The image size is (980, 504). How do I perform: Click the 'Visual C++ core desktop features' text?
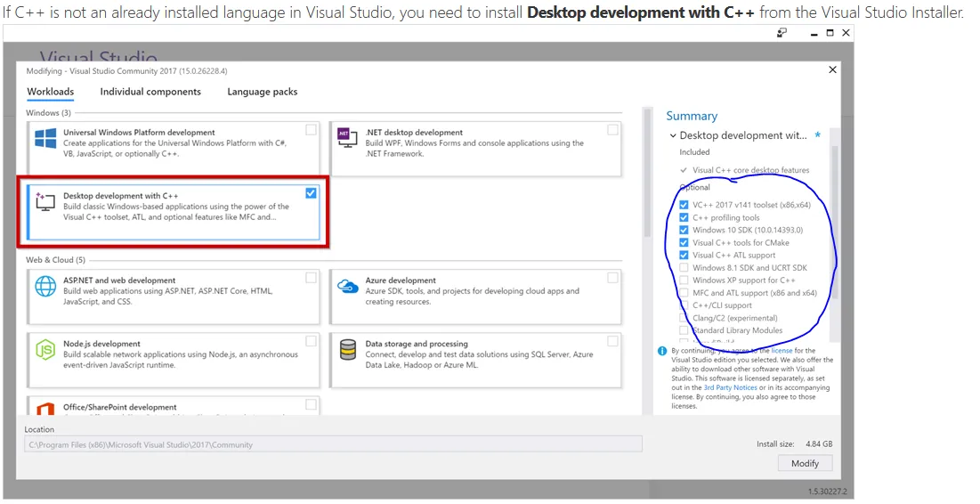[x=750, y=170]
